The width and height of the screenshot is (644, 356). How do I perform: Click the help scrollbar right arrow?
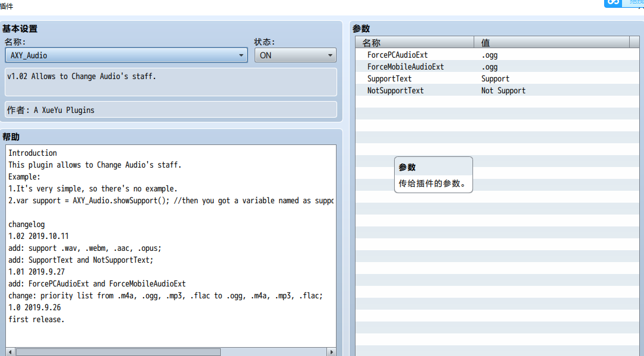click(x=331, y=352)
